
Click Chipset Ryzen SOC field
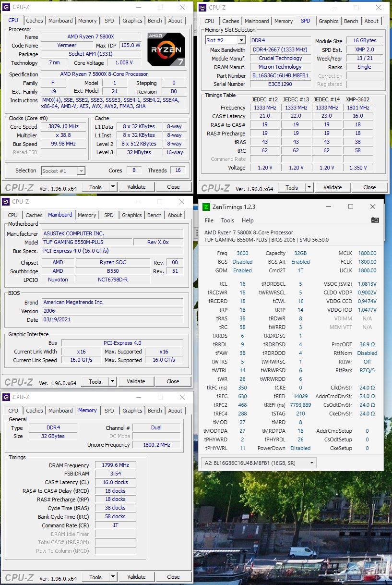113,262
